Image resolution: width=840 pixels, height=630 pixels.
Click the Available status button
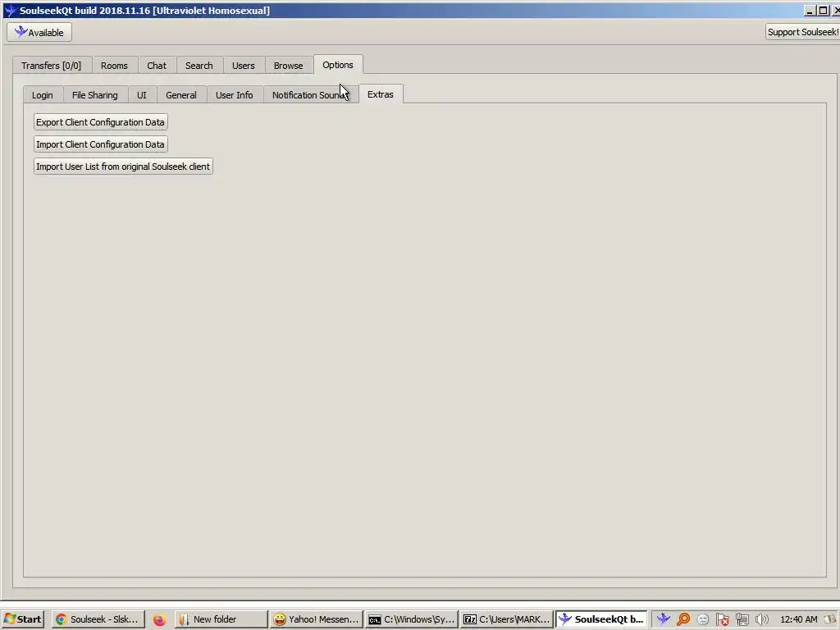point(39,32)
